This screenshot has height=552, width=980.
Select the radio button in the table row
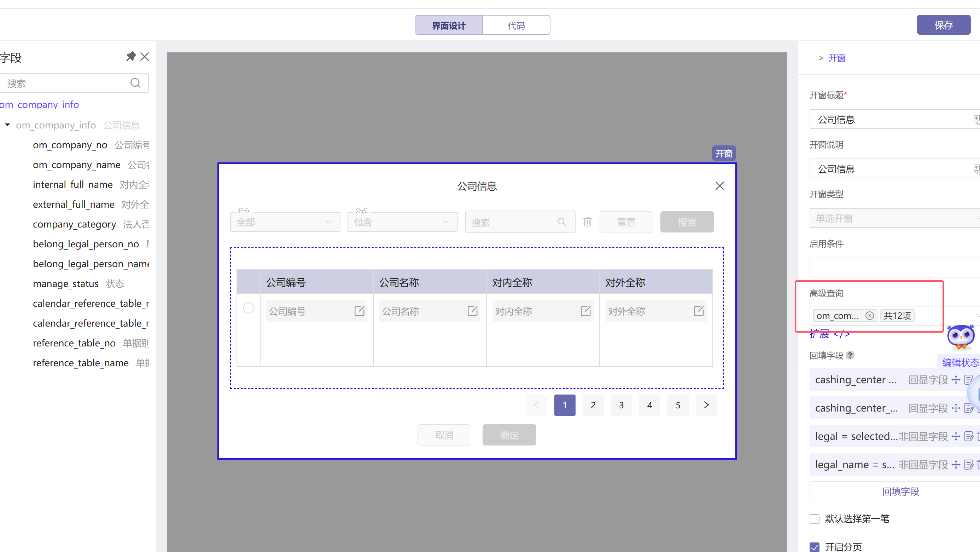click(x=249, y=307)
